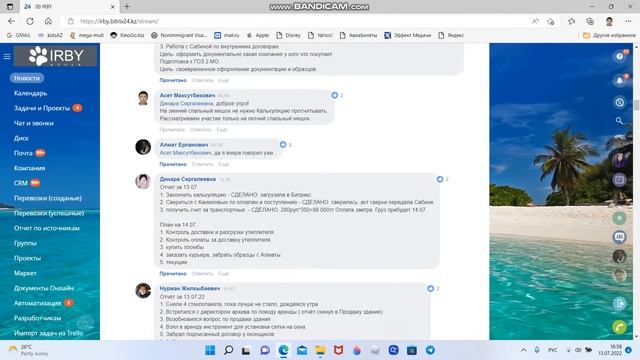Open the green round icon in right panel
Screen dimensions: 640x360
(619, 218)
